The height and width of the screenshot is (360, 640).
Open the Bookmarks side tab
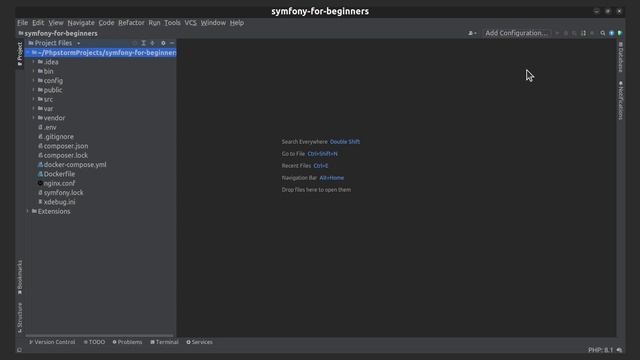click(20, 278)
